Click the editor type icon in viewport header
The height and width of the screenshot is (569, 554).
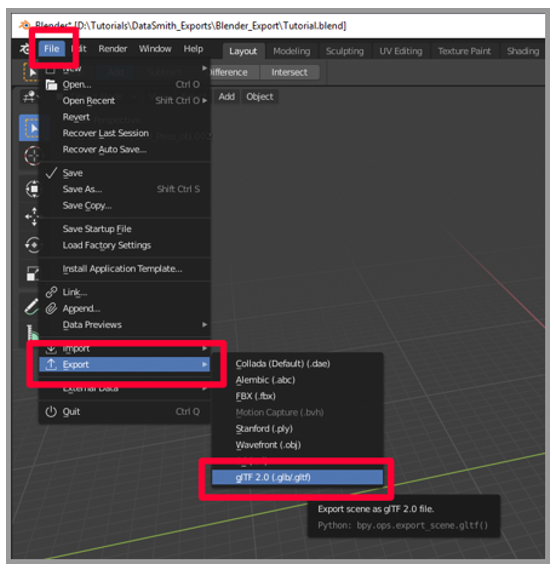click(29, 97)
